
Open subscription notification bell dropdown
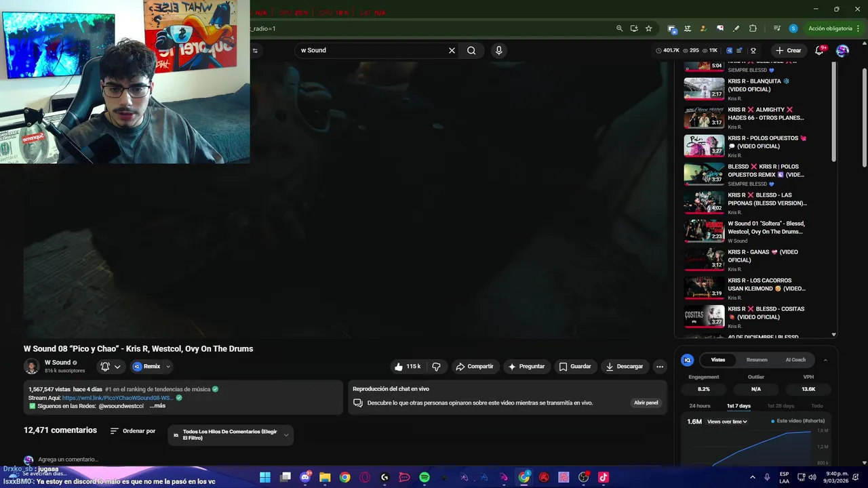(x=111, y=367)
